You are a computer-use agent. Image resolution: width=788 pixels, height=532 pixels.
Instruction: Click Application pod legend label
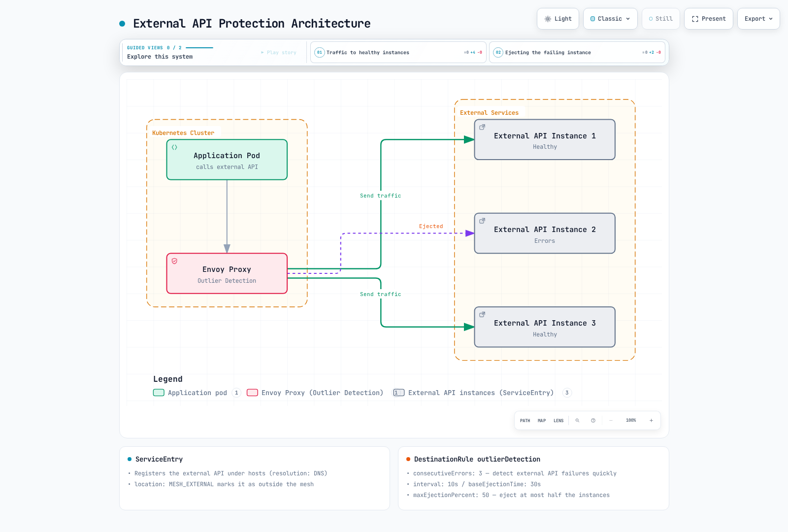pos(197,393)
